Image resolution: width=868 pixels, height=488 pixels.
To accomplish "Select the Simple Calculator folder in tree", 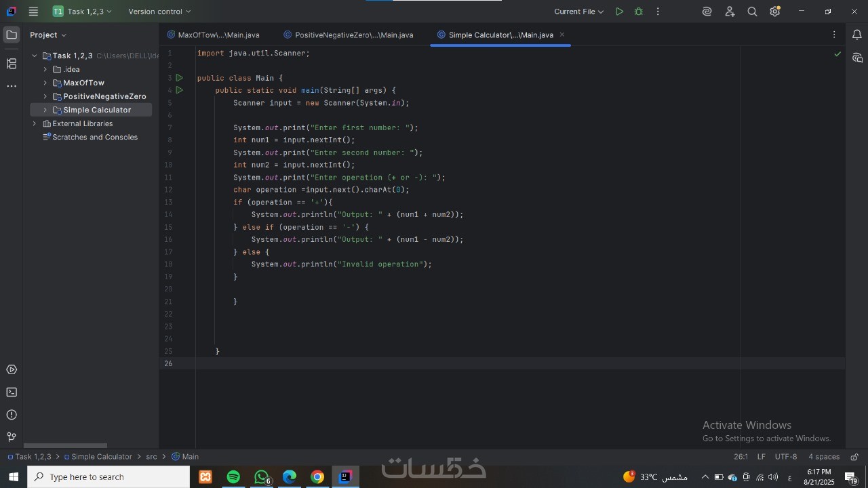I will (91, 110).
